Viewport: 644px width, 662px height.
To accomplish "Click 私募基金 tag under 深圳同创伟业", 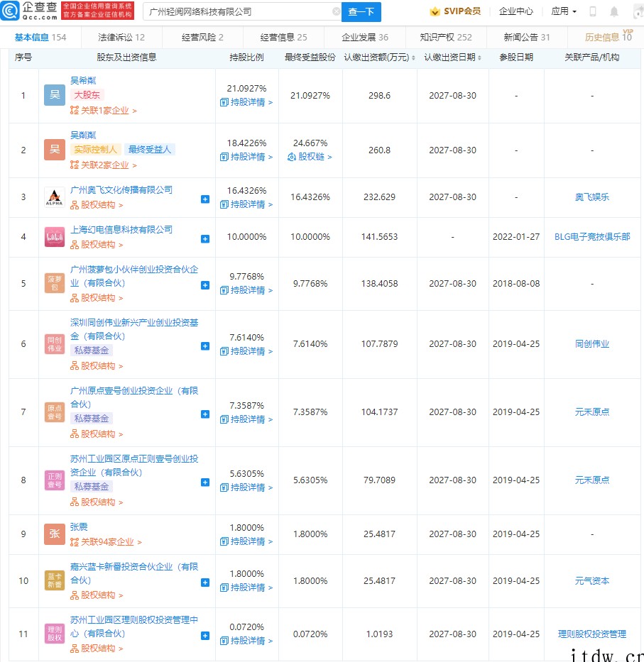I will click(x=92, y=351).
